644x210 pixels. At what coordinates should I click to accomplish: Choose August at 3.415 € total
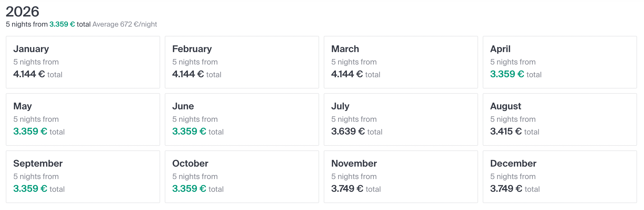(560, 119)
